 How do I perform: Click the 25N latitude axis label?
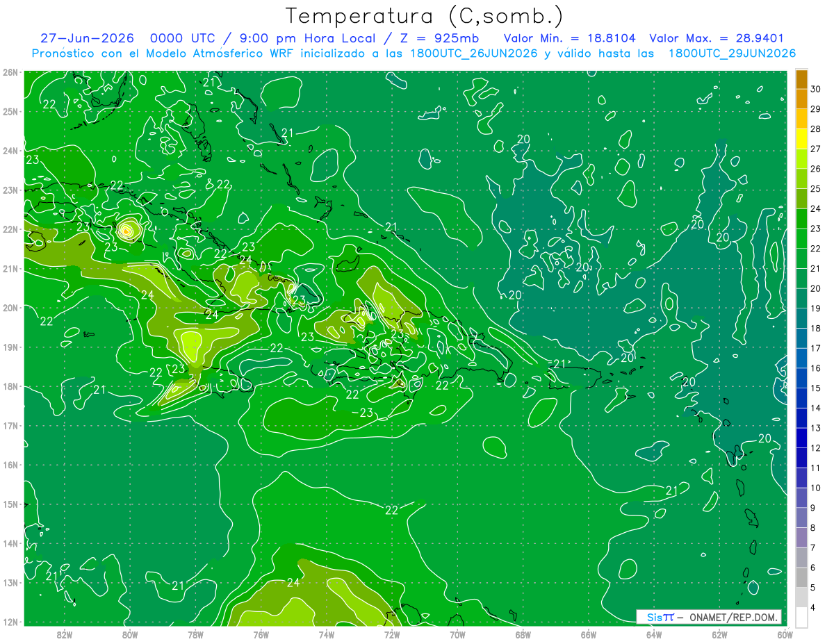[x=10, y=111]
